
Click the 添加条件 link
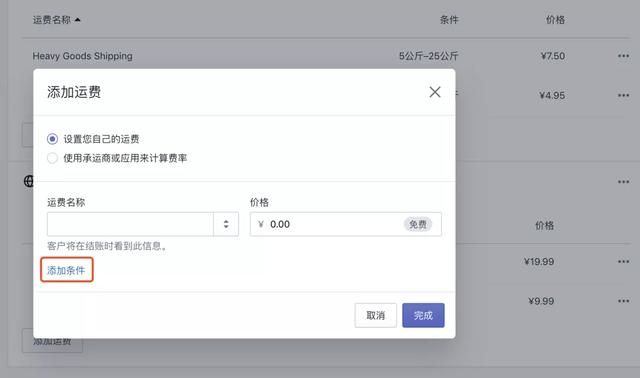tap(66, 270)
